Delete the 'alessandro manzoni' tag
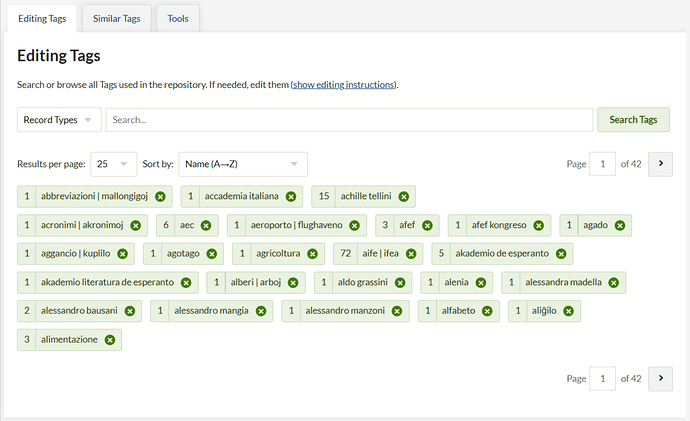This screenshot has width=690, height=421. 397,311
